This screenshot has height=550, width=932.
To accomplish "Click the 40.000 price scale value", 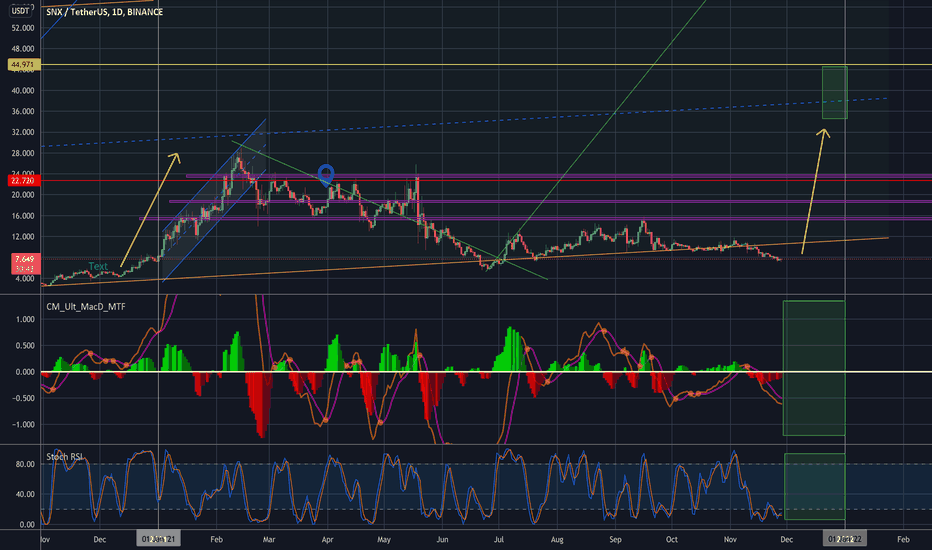I will (x=23, y=90).
